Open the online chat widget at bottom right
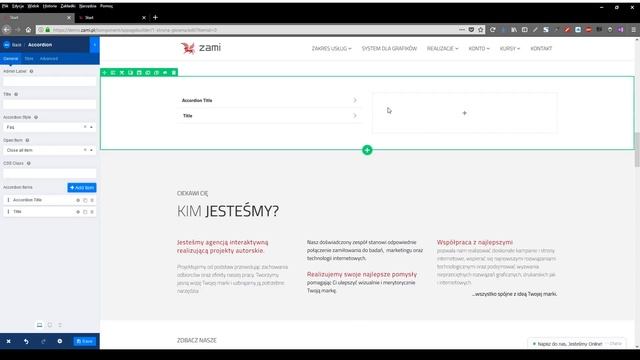This screenshot has width=640, height=360. click(x=576, y=344)
